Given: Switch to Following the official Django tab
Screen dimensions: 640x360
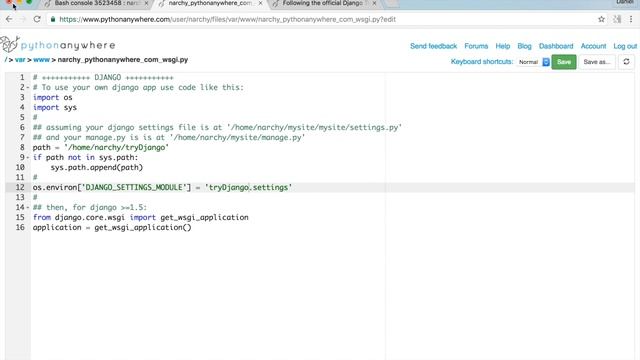Looking at the screenshot, I should pos(322,3).
